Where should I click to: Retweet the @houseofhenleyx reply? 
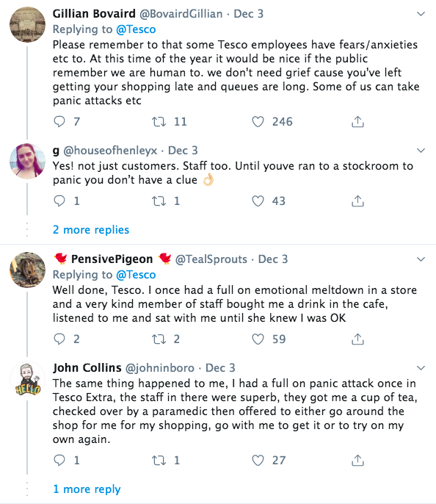tap(159, 201)
